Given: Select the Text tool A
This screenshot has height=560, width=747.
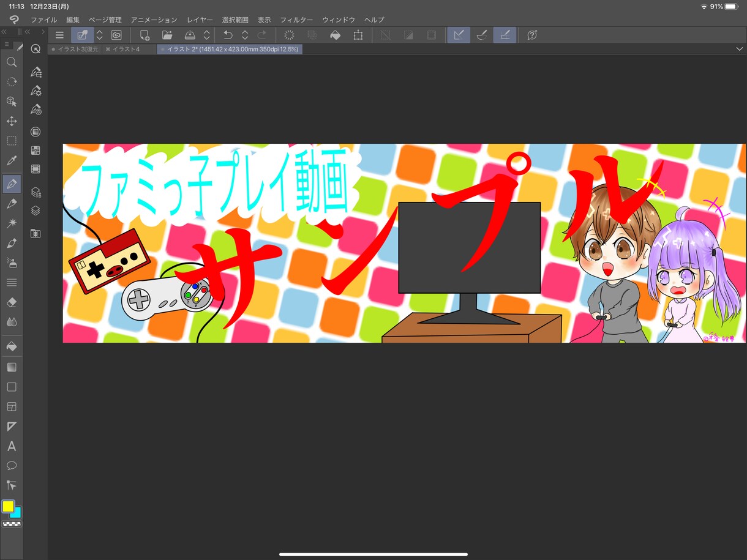Looking at the screenshot, I should click(12, 446).
